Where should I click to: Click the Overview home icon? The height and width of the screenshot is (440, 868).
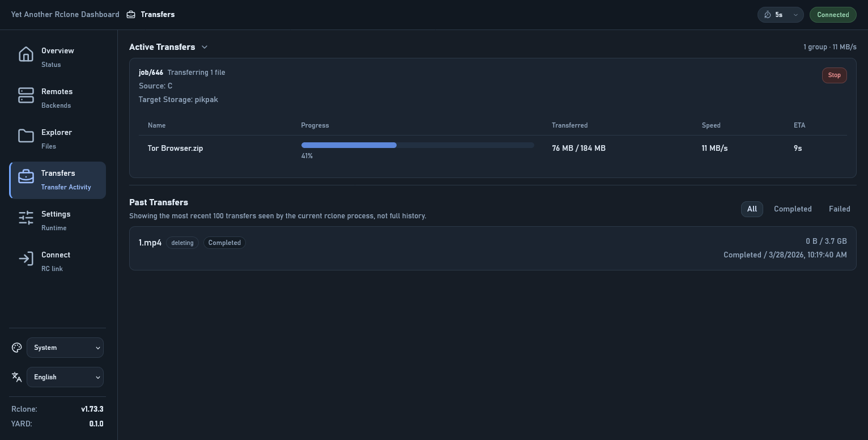point(26,54)
